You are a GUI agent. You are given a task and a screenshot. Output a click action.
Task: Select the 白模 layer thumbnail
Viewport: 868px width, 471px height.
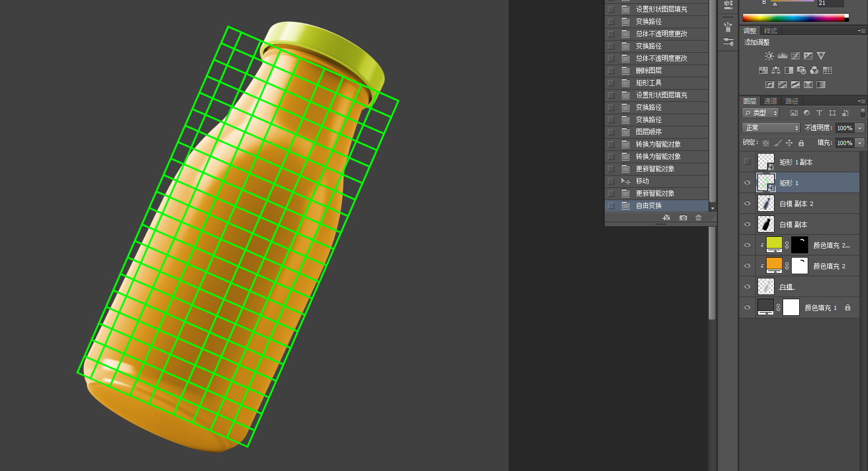tap(766, 286)
